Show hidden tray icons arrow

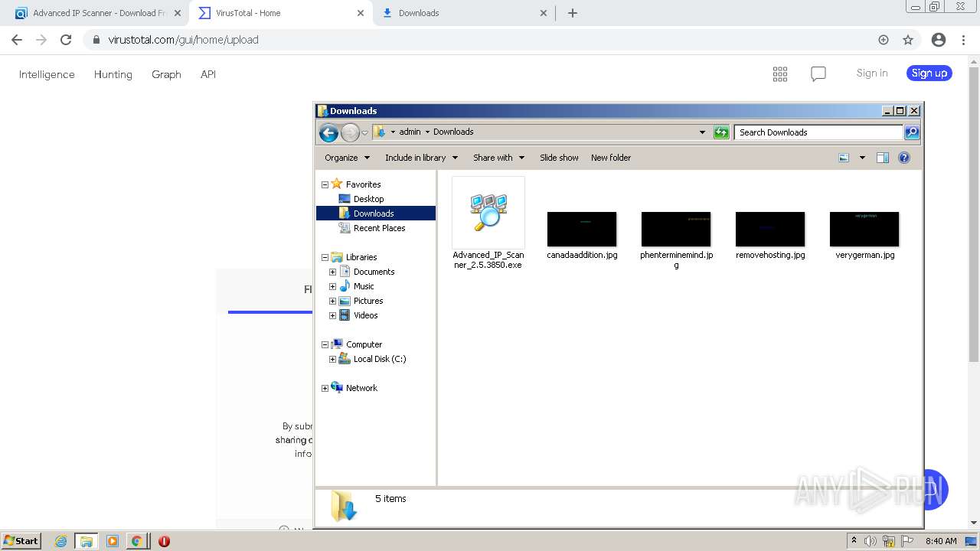[854, 540]
